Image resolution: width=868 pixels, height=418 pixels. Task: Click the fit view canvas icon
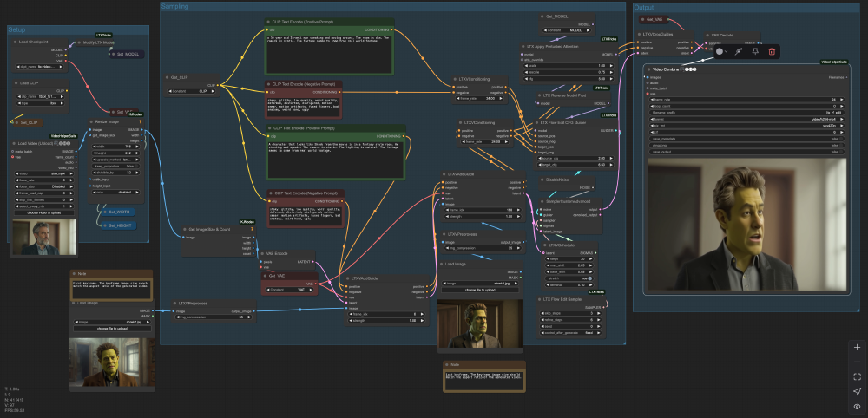pos(857,376)
